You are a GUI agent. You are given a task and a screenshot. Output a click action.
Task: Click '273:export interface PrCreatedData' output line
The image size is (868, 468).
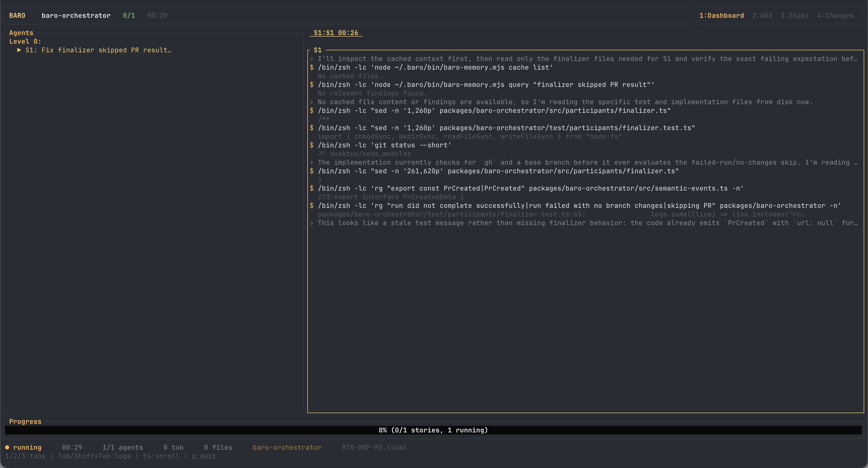pyautogui.click(x=391, y=197)
